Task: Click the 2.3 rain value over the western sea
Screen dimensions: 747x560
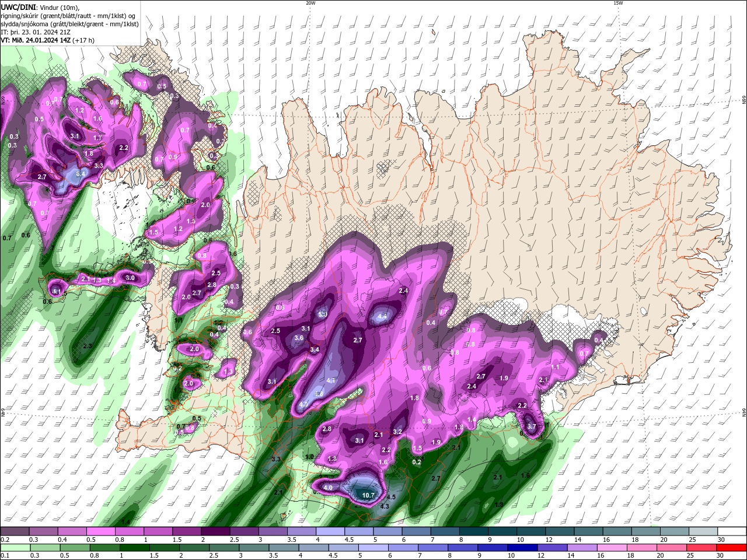Action: point(88,346)
